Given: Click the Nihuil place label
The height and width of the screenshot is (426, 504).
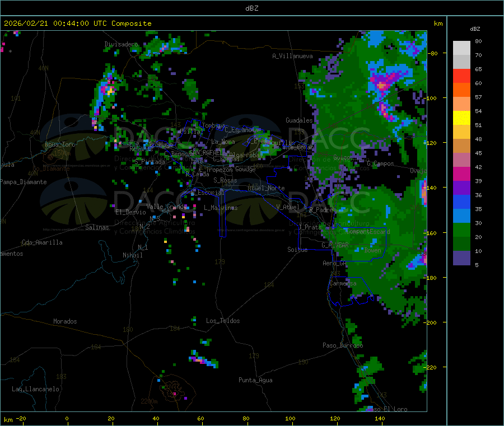Looking at the screenshot, I should pyautogui.click(x=132, y=255).
